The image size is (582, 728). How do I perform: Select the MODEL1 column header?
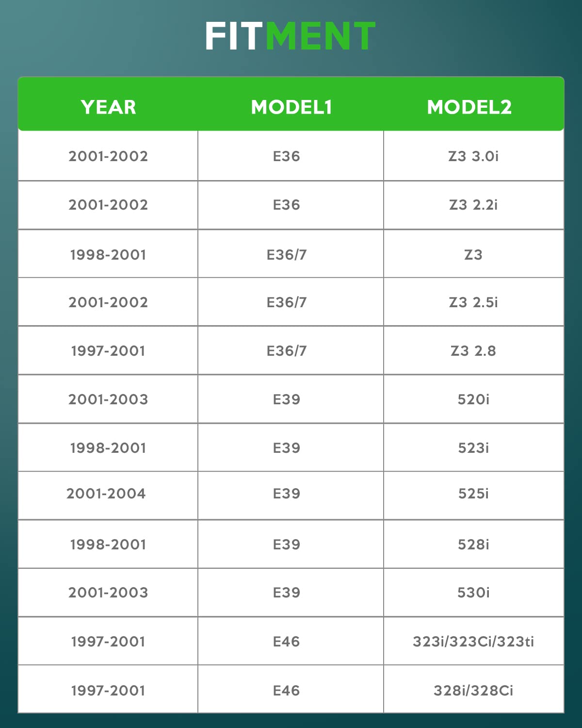[291, 107]
